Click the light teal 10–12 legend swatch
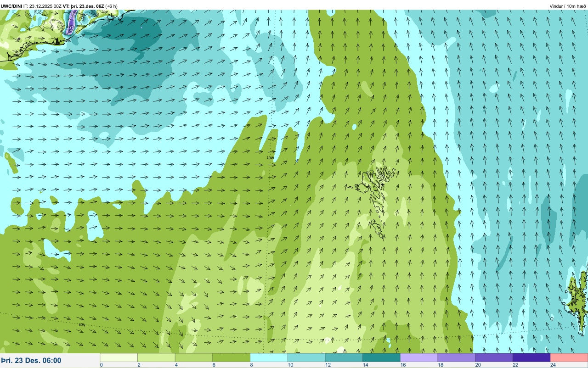 pos(306,357)
